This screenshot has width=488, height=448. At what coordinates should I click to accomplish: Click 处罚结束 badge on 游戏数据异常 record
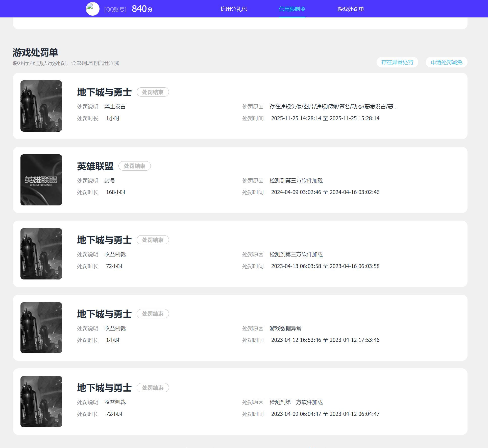(153, 314)
